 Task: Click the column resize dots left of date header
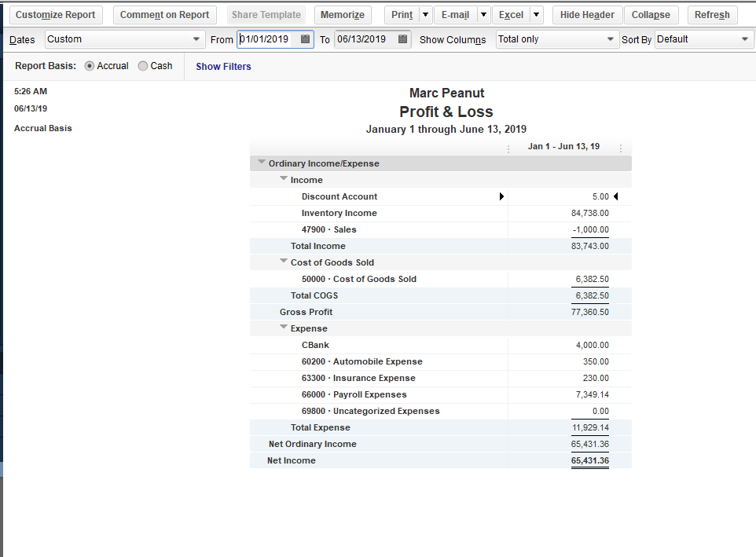[508, 148]
